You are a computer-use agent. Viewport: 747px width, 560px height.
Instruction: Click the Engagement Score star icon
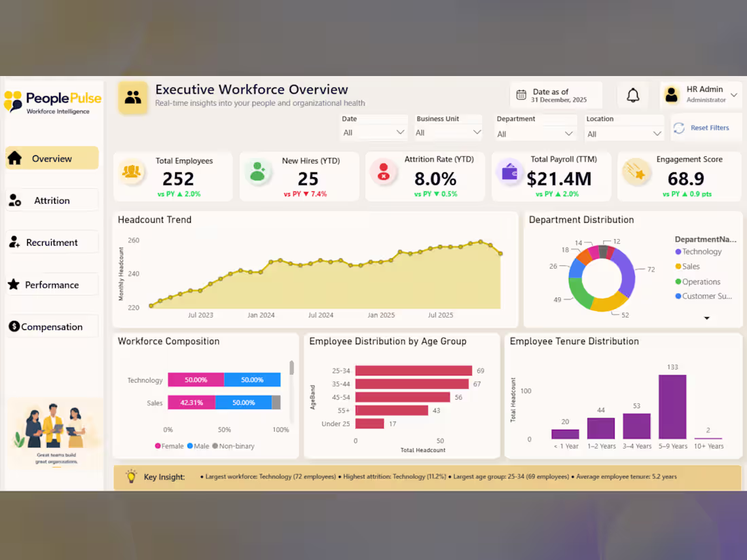636,172
